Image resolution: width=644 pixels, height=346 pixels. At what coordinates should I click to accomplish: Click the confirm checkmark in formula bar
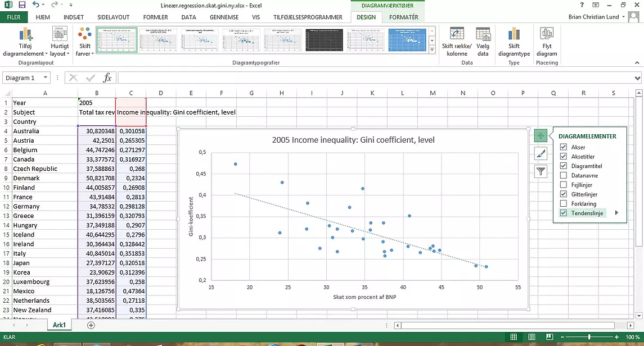pos(91,78)
